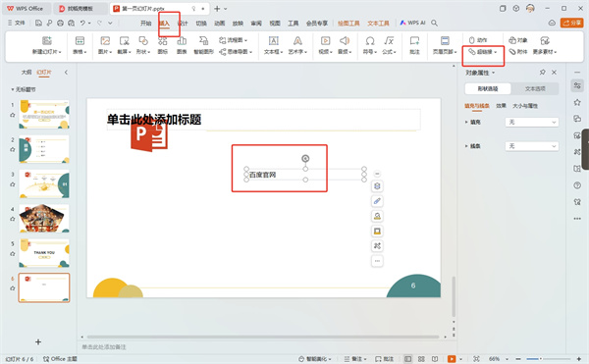Open the File (文件) menu
The width and height of the screenshot is (589, 364).
click(x=17, y=23)
